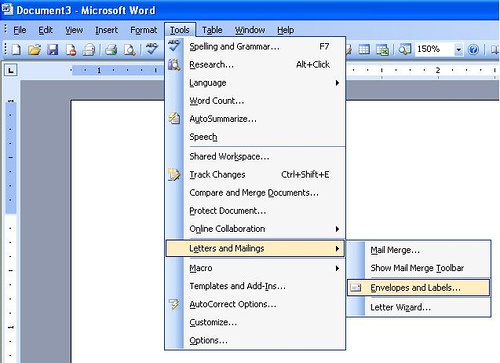This screenshot has height=363, width=500.
Task: Click the E-mail envelope toolbar icon
Action: click(89, 50)
